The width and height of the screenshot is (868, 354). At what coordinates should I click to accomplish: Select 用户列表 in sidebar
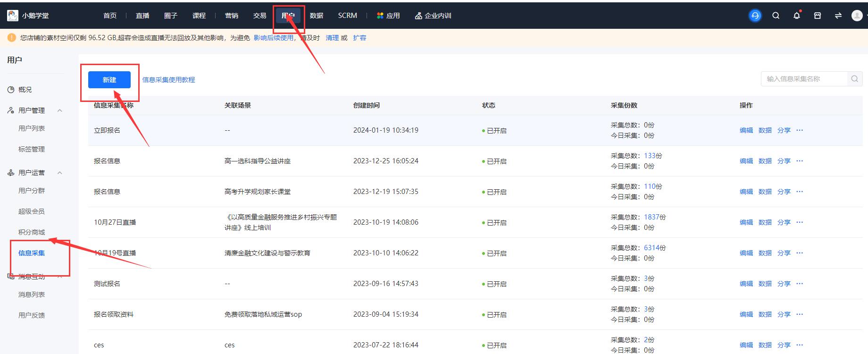(x=32, y=128)
